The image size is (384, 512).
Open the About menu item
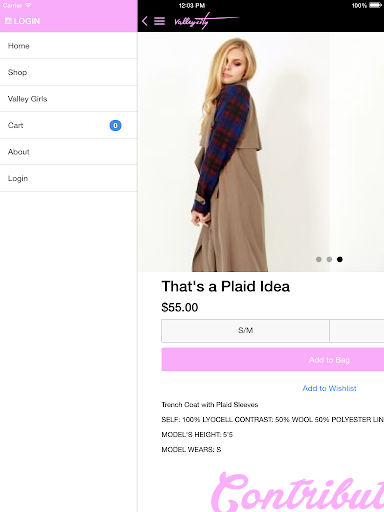click(69, 152)
